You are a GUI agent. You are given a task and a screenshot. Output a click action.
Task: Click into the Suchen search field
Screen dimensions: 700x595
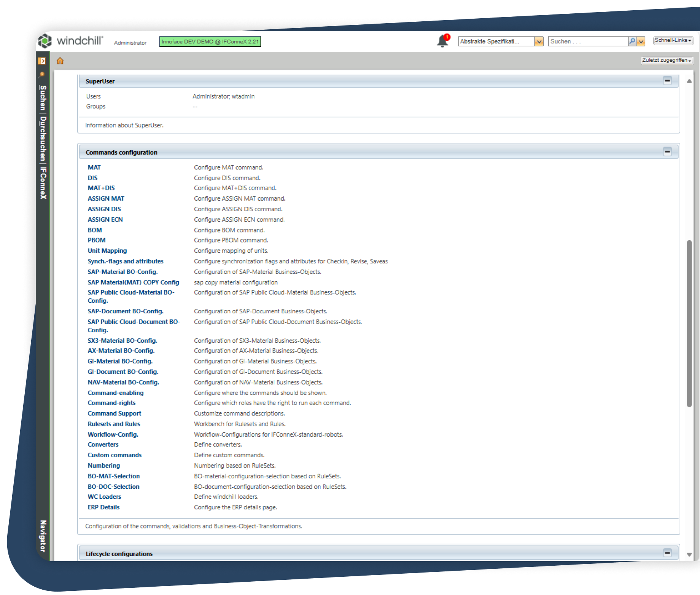pyautogui.click(x=588, y=41)
